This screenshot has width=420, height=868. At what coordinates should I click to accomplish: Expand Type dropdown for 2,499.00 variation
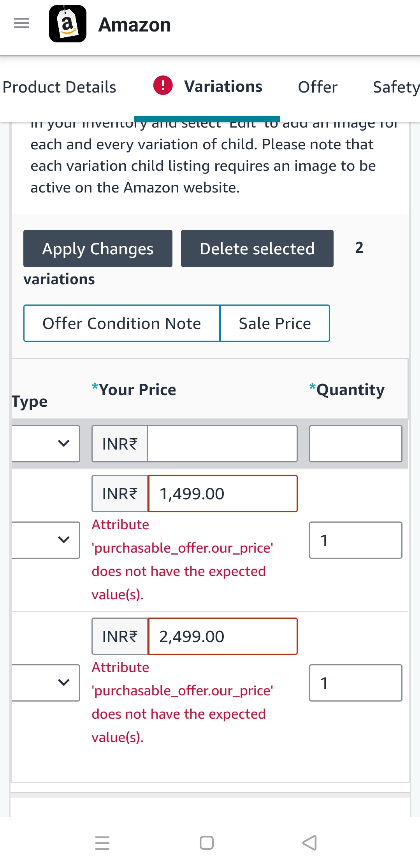pyautogui.click(x=46, y=683)
